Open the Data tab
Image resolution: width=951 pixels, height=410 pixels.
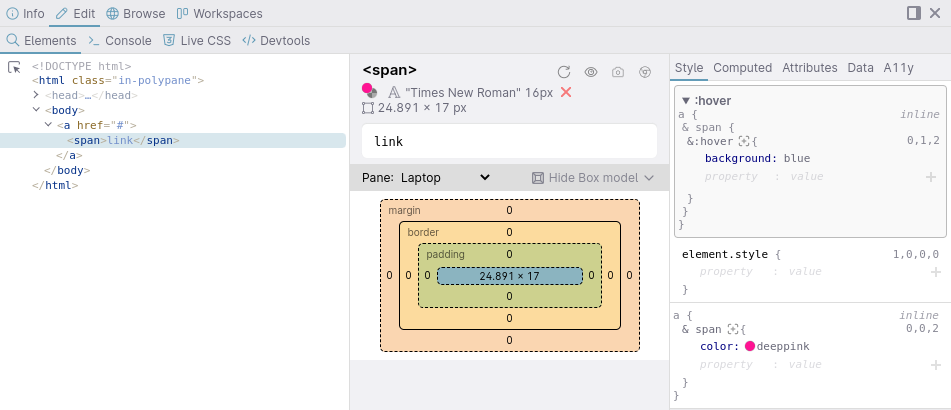[x=861, y=67]
